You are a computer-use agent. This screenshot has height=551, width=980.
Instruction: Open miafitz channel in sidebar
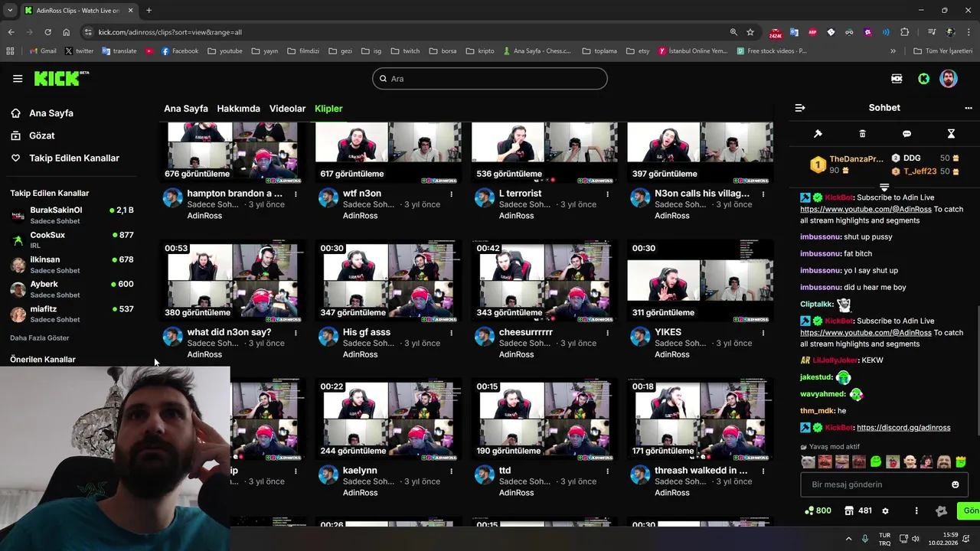tap(72, 314)
